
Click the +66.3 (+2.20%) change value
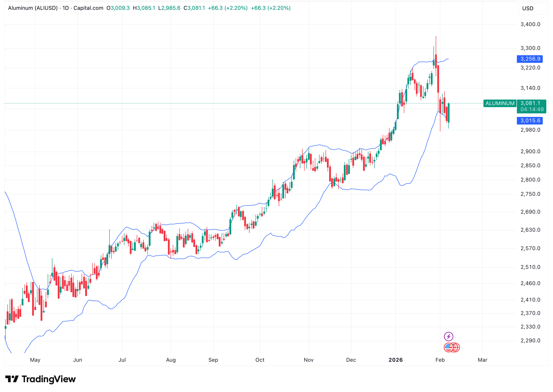click(x=227, y=8)
